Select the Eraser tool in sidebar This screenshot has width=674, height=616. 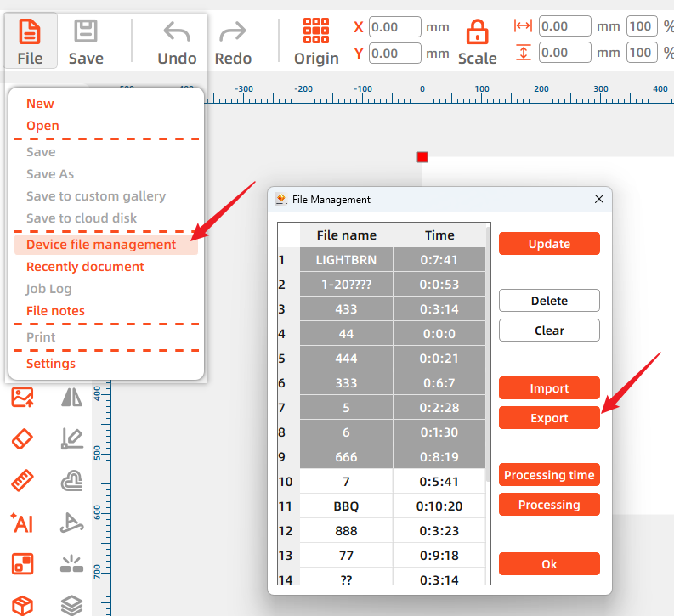(22, 438)
